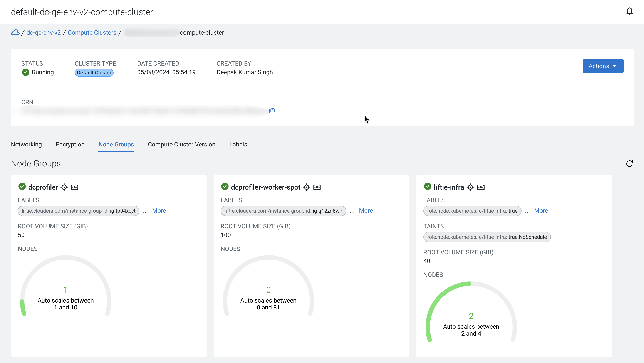
Task: Click the instance icon next to liftie-infra
Action: (481, 187)
